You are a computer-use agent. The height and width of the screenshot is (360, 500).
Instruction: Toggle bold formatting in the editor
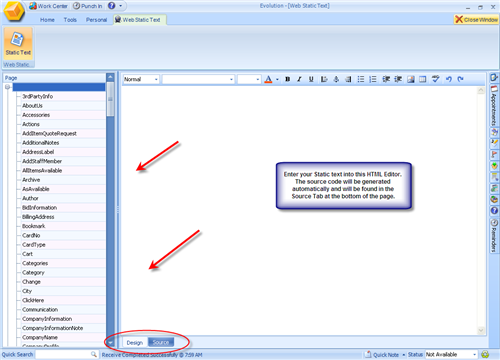click(x=287, y=79)
